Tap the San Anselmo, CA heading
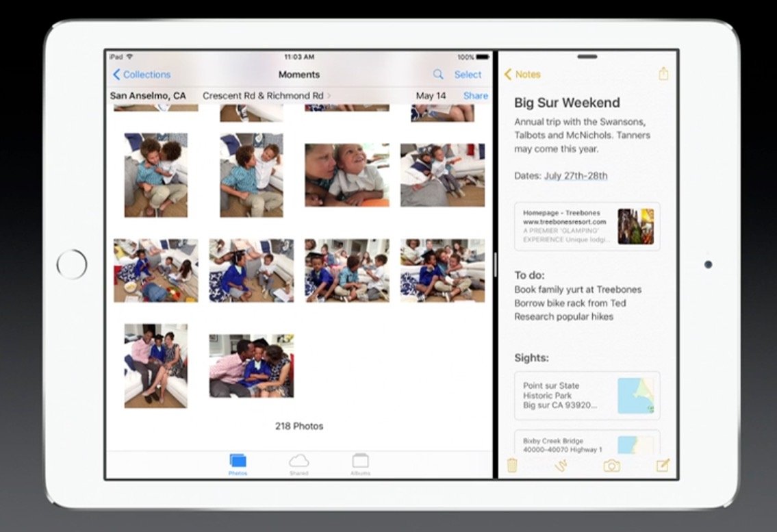 point(148,96)
